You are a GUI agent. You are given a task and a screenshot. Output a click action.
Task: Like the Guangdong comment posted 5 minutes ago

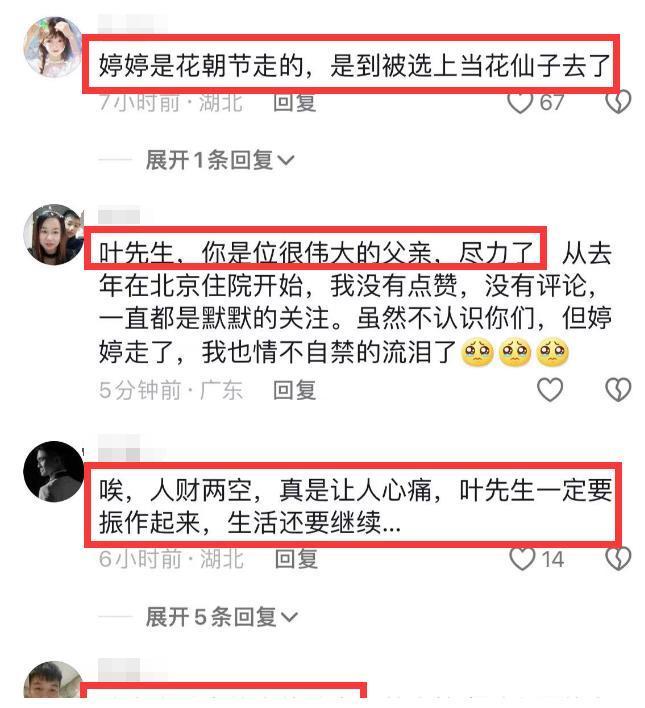tap(550, 390)
